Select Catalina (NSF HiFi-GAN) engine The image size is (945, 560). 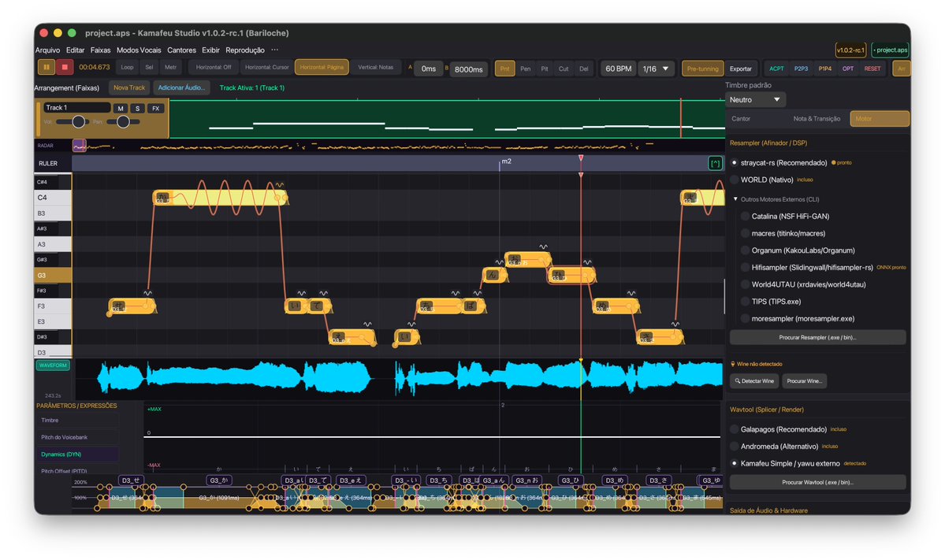point(785,216)
